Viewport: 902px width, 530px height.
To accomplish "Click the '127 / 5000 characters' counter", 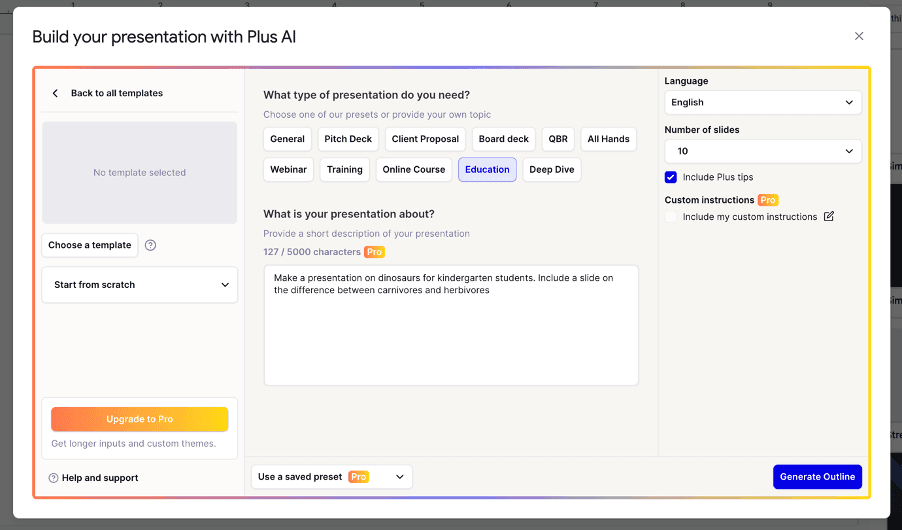I will (312, 251).
